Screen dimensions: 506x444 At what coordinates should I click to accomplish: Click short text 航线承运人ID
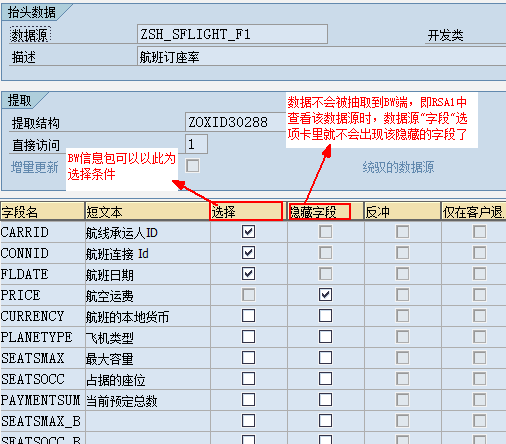click(x=122, y=233)
